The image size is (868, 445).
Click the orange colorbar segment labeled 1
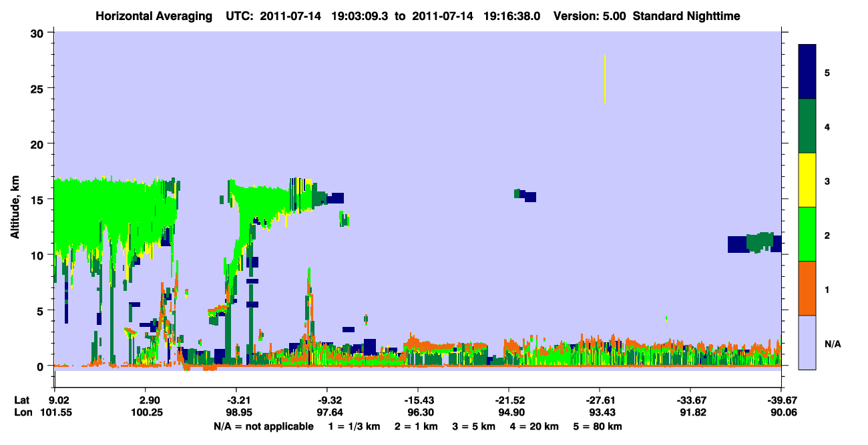[x=807, y=288]
